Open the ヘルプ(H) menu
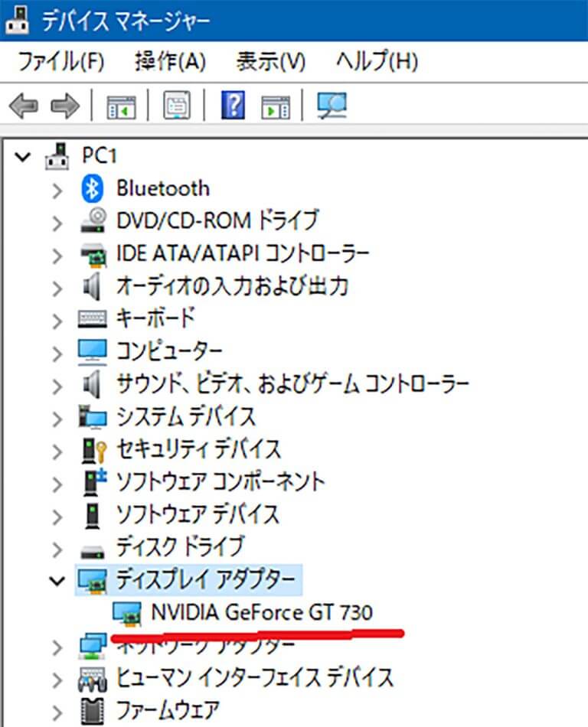588x727 pixels. tap(377, 60)
